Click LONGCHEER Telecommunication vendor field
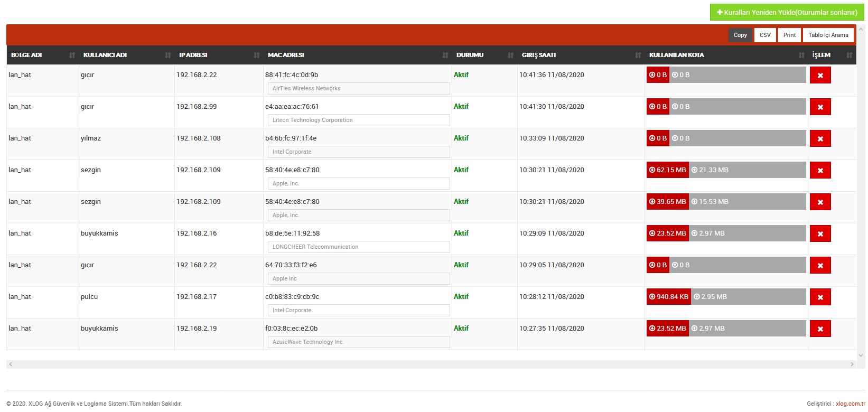 point(359,247)
